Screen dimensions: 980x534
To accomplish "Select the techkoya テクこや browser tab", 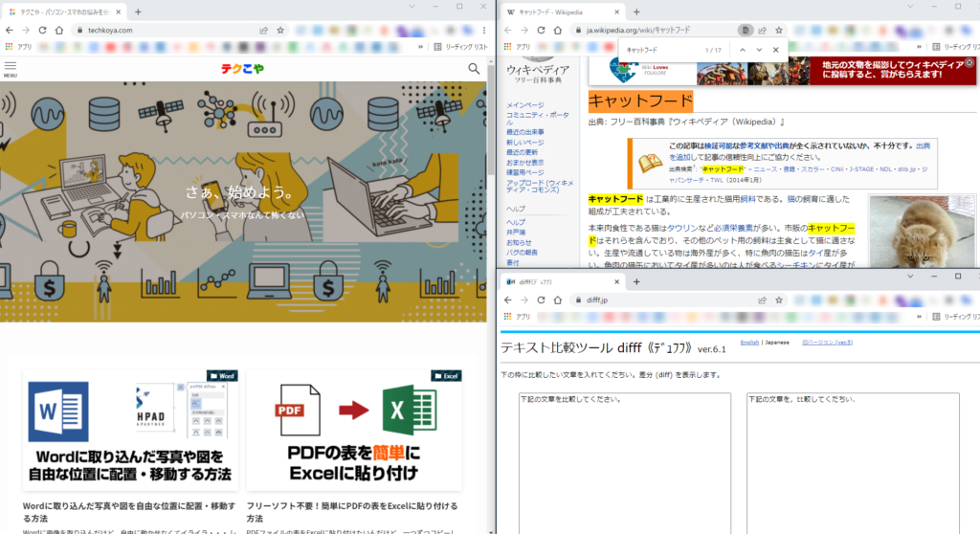I will tap(64, 11).
